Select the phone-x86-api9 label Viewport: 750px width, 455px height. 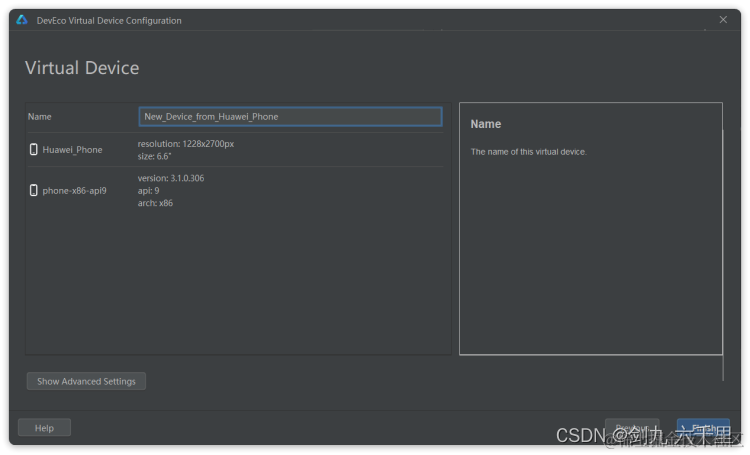point(75,191)
